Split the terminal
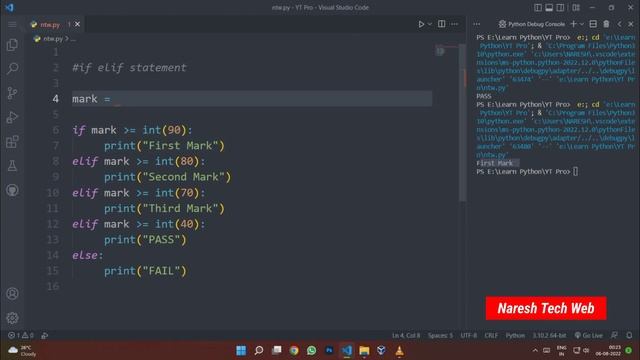This screenshot has width=640, height=360. [593, 24]
